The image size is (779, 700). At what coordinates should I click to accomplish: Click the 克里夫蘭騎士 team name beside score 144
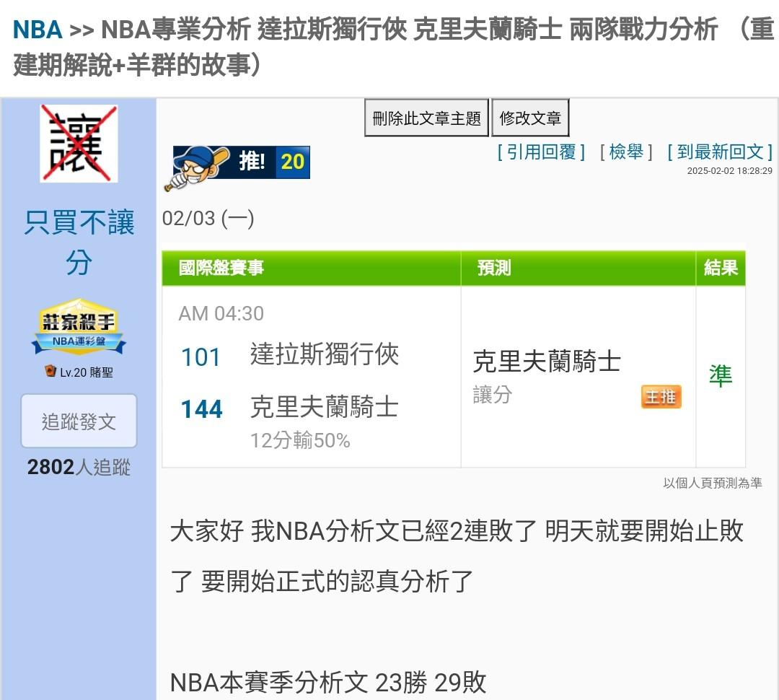(x=325, y=407)
